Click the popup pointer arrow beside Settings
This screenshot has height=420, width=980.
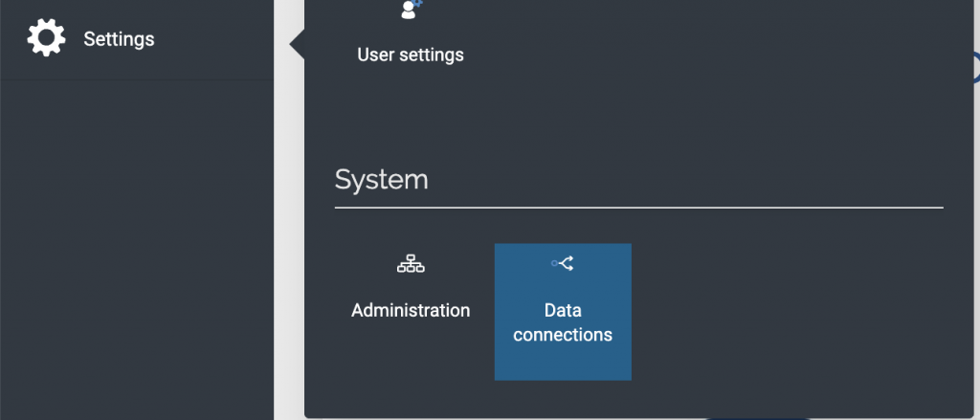click(297, 43)
